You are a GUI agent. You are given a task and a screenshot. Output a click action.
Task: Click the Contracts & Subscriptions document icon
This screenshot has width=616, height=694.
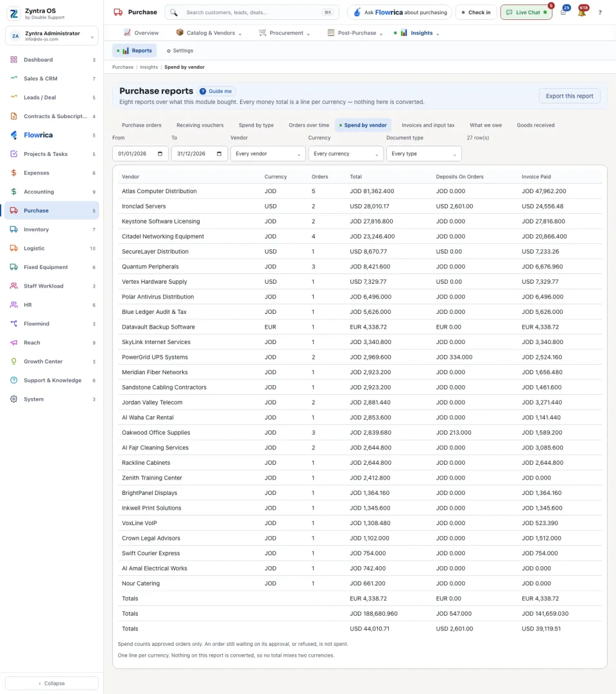click(x=13, y=116)
